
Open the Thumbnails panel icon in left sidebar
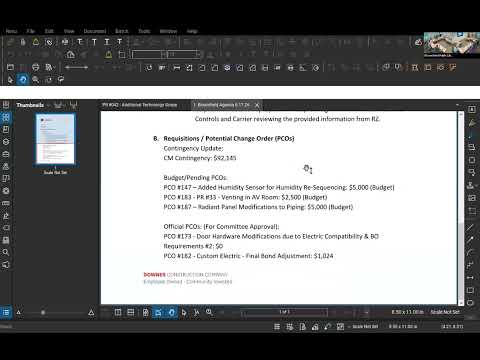coord(6,117)
